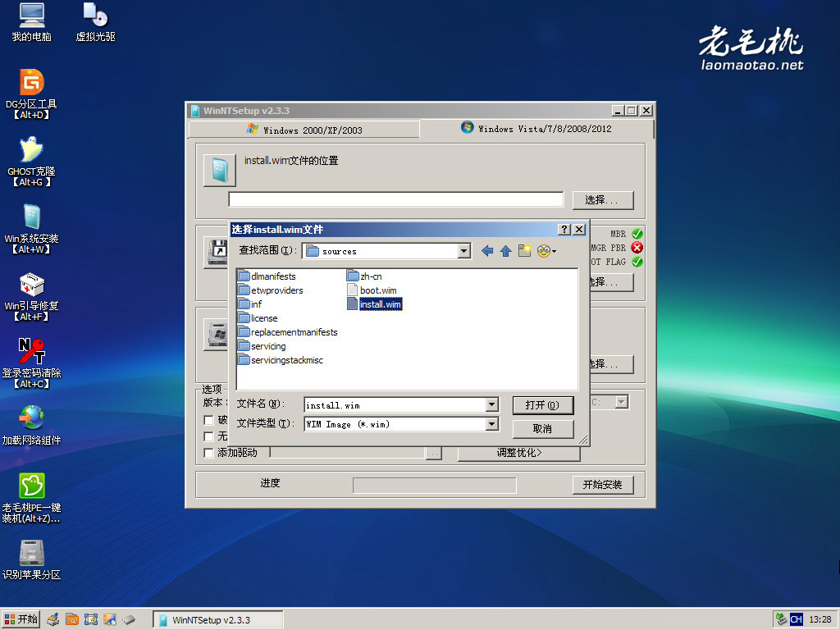Open the servicingstackmisc folder
The height and width of the screenshot is (630, 840).
click(281, 360)
